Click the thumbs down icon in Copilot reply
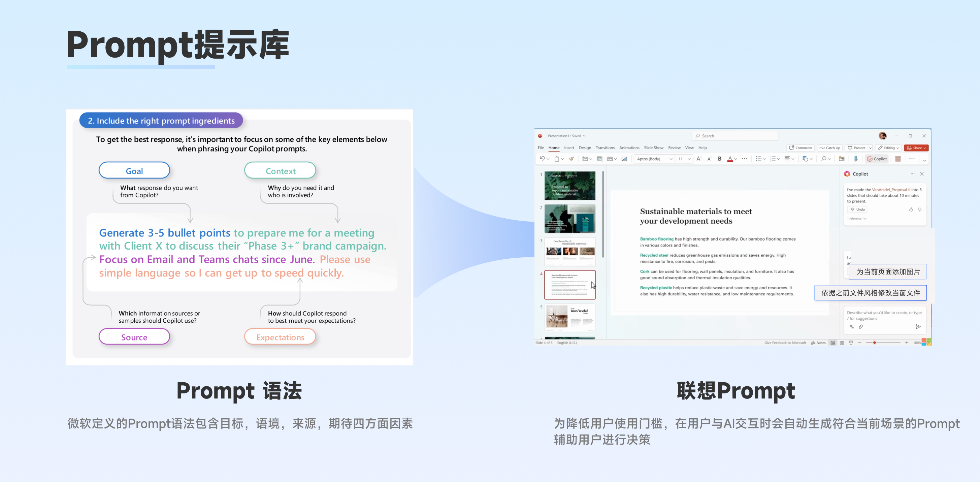This screenshot has width=980, height=482. tap(919, 210)
